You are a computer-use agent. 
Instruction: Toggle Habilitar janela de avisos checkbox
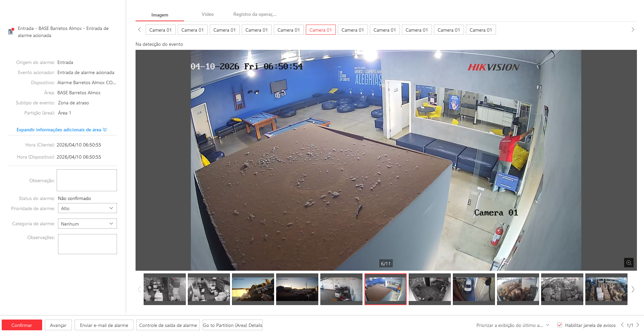click(x=560, y=325)
